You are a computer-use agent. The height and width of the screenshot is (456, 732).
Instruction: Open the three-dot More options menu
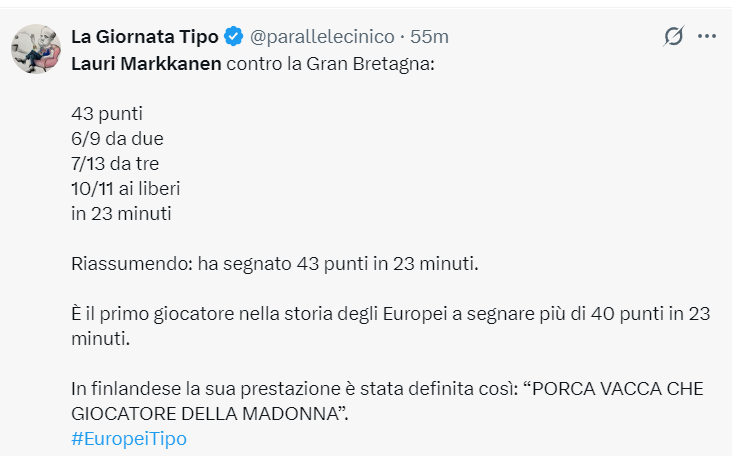(x=707, y=37)
